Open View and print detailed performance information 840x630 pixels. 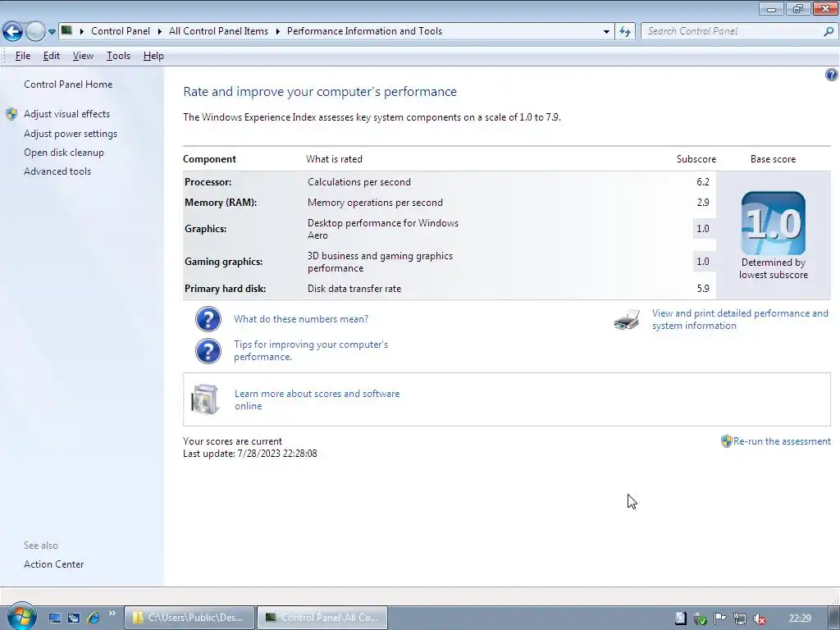(x=740, y=319)
